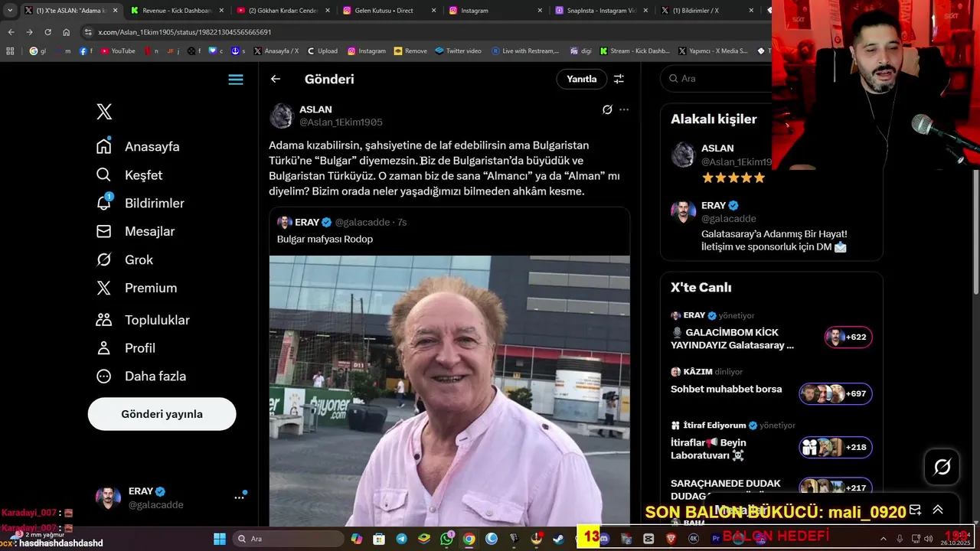Open Anasayfa / X bookmark

point(276,51)
